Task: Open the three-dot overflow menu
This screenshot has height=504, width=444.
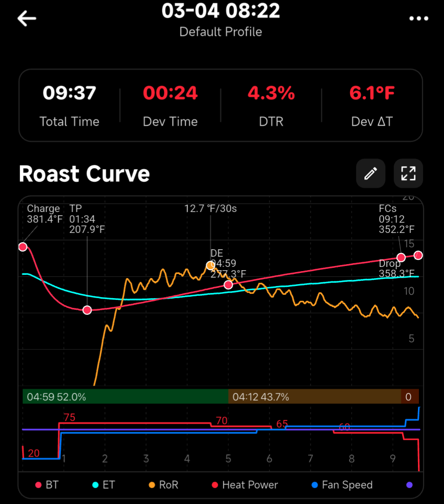Action: pos(418,19)
